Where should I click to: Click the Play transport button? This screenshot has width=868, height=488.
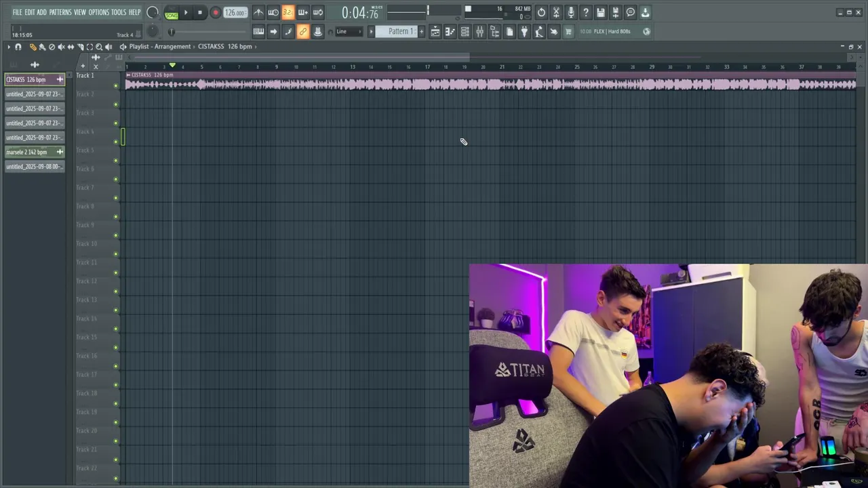pos(186,12)
